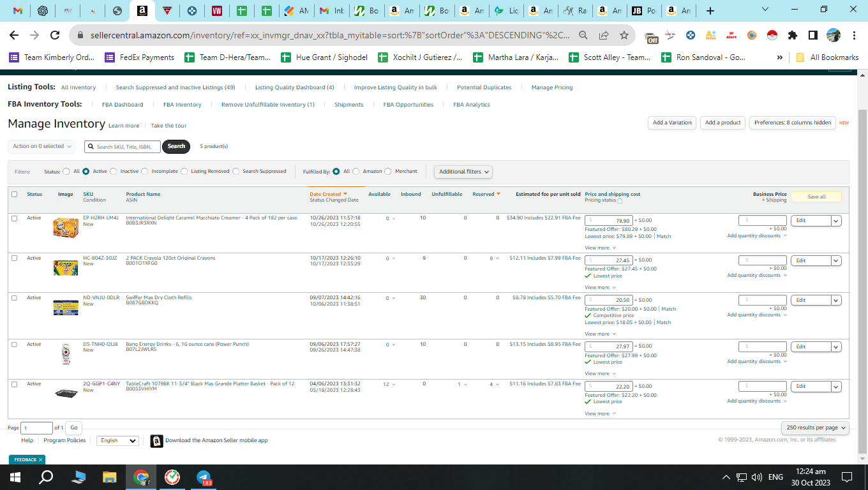Expand View more for TableCraft Platter Basket
Screen dimensions: 868x490
tap(600, 413)
